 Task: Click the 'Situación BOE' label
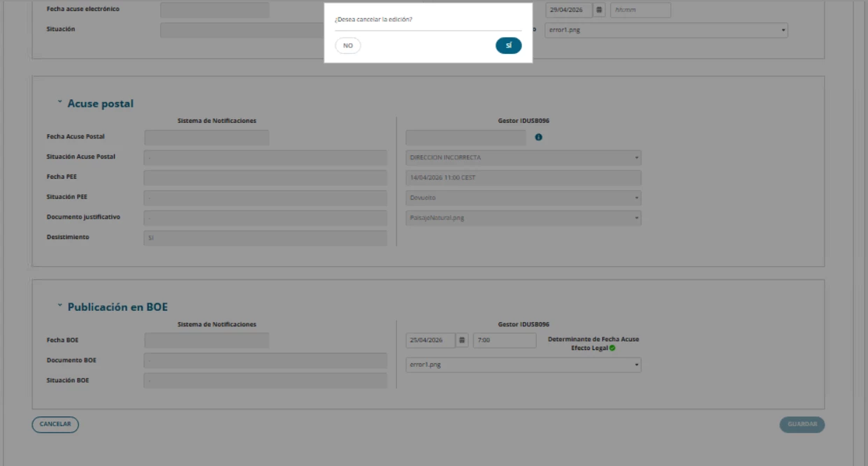pyautogui.click(x=68, y=381)
